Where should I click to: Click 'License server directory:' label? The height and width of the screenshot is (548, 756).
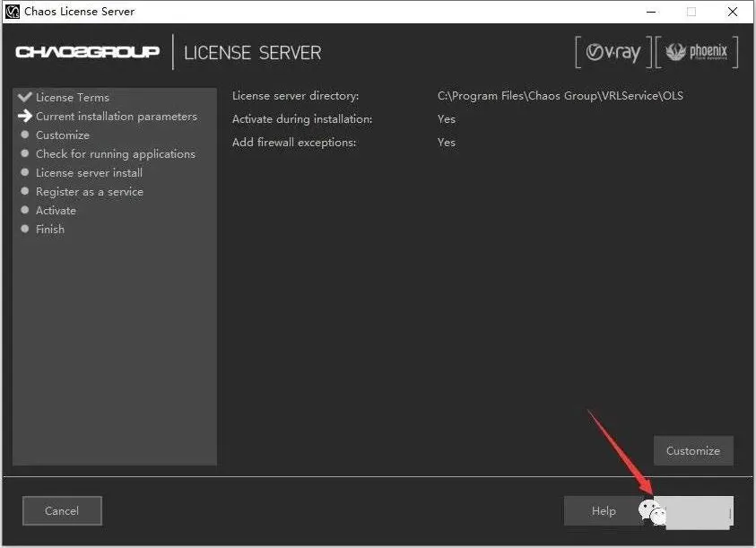[x=296, y=95]
